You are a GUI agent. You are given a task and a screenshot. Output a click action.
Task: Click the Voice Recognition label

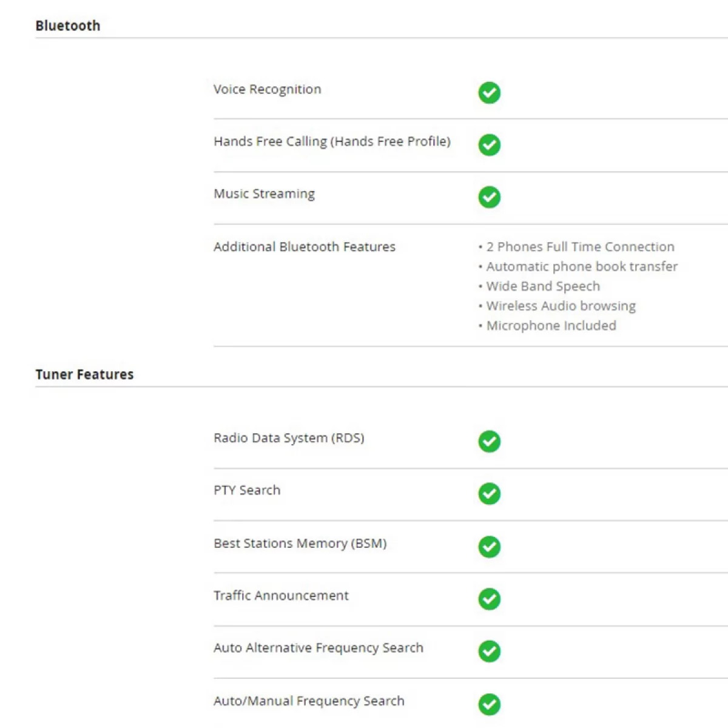pos(267,89)
